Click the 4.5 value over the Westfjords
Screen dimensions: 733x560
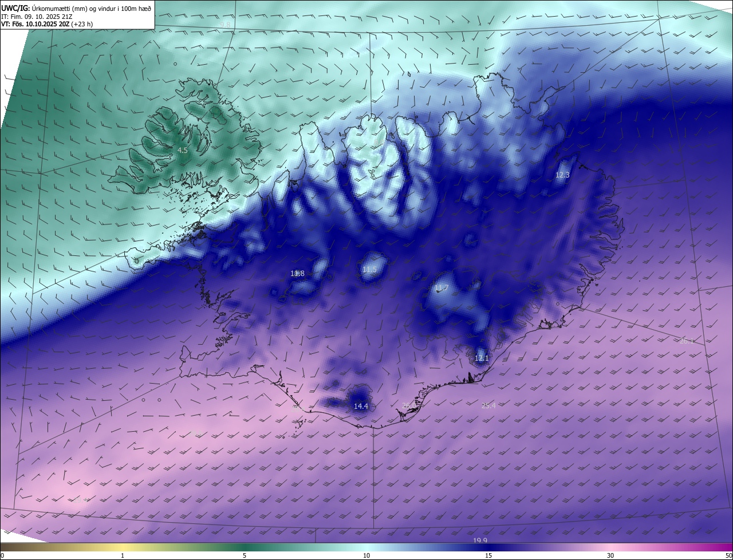coord(182,150)
